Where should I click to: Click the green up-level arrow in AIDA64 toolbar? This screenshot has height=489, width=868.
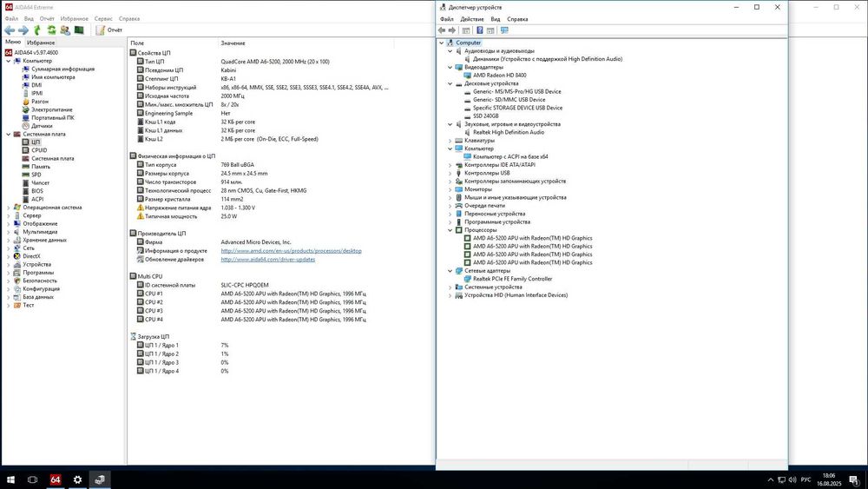click(37, 30)
